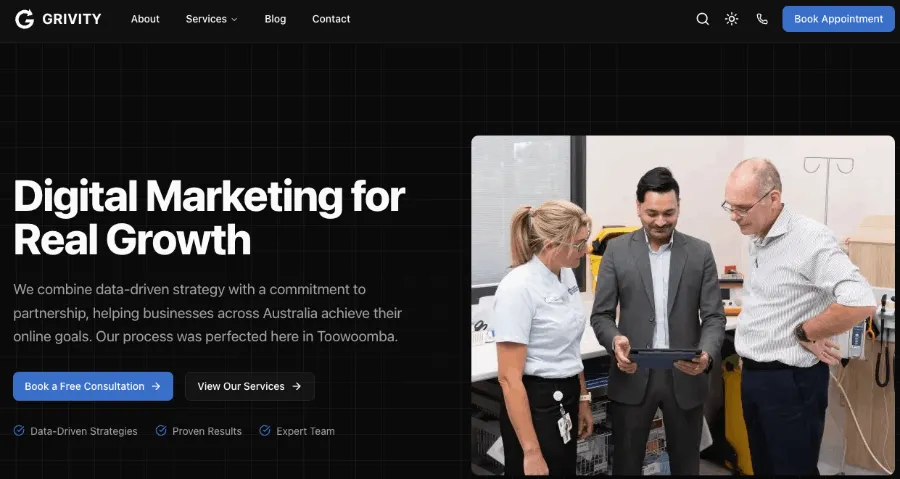This screenshot has height=479, width=900.
Task: Click the Digital Marketing for Real Growth heading
Action: click(x=210, y=218)
